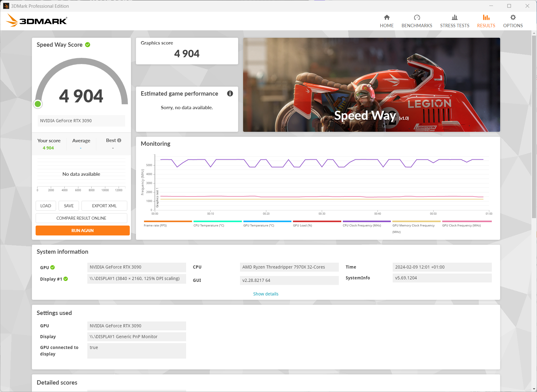Click COMPARE RESULT ONLINE
537x392 pixels.
[x=81, y=218]
